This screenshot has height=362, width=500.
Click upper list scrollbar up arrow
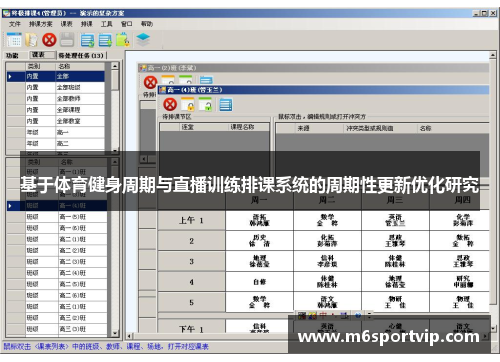coord(115,66)
